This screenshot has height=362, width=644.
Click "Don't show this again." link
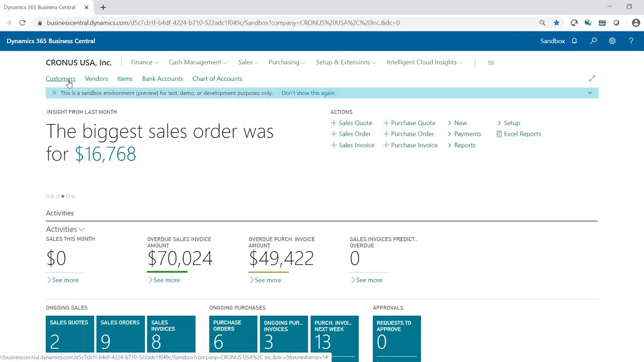coord(308,93)
